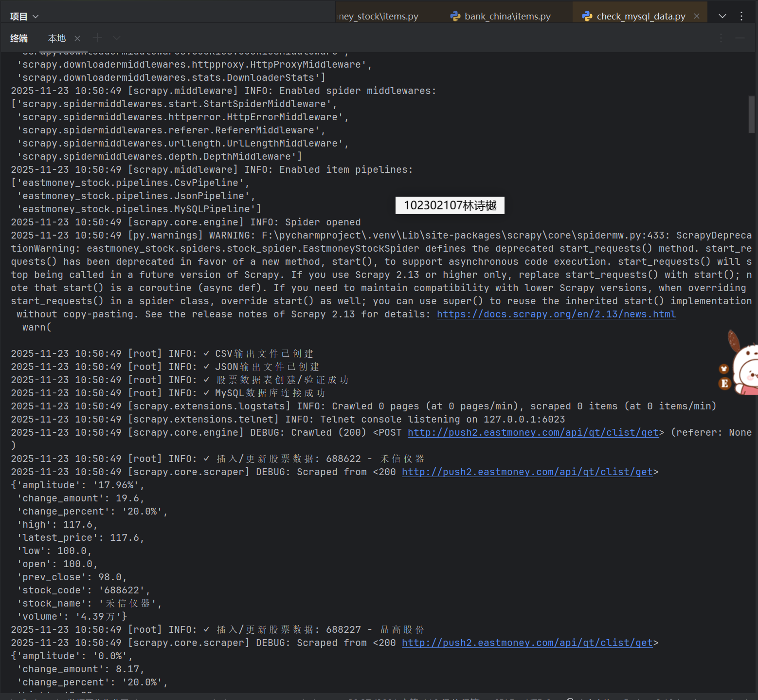Show the hidden editor tabs list chevron
This screenshot has width=758, height=700.
tap(722, 16)
